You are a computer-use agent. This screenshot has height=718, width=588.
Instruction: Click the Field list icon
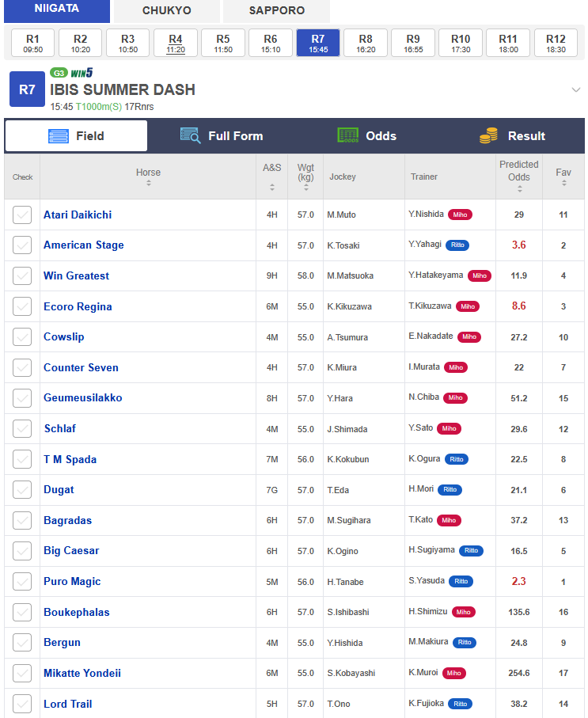tap(58, 136)
